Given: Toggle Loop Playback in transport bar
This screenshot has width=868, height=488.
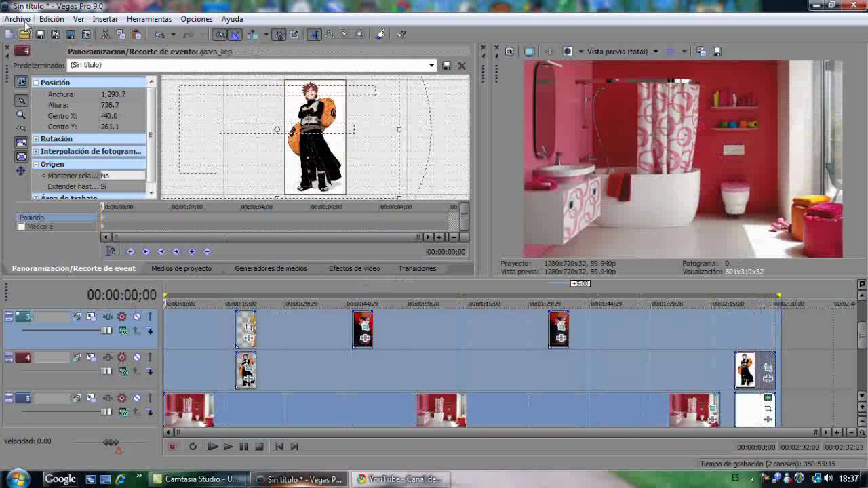Looking at the screenshot, I should point(193,447).
